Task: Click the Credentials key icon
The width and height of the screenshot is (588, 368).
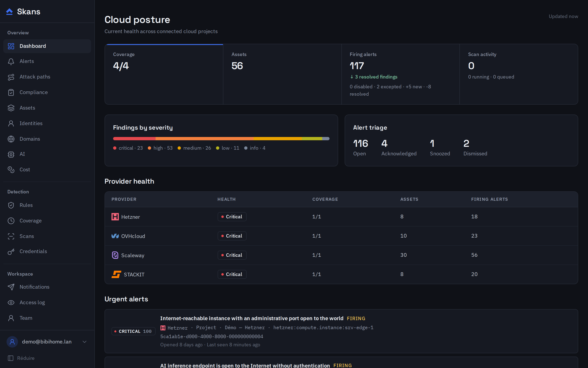Action: point(11,251)
